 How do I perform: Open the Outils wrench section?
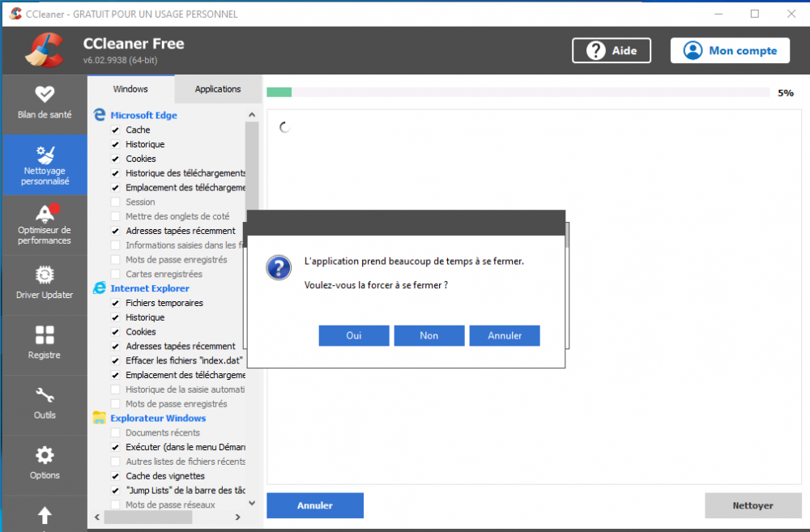[45, 404]
